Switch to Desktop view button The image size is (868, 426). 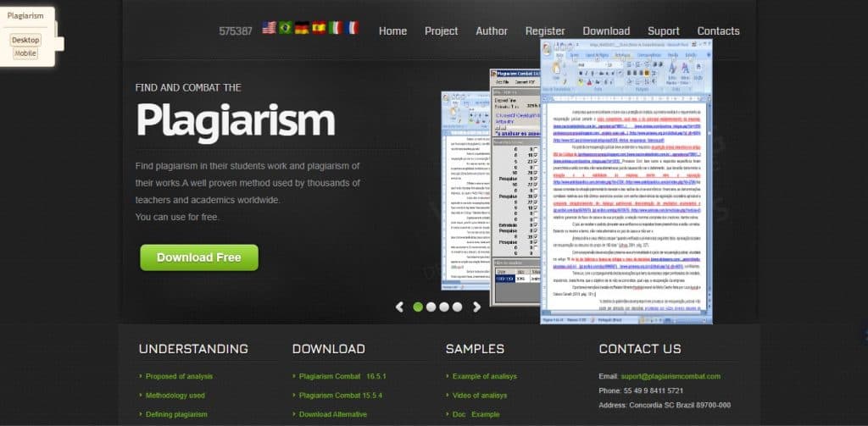pos(25,41)
